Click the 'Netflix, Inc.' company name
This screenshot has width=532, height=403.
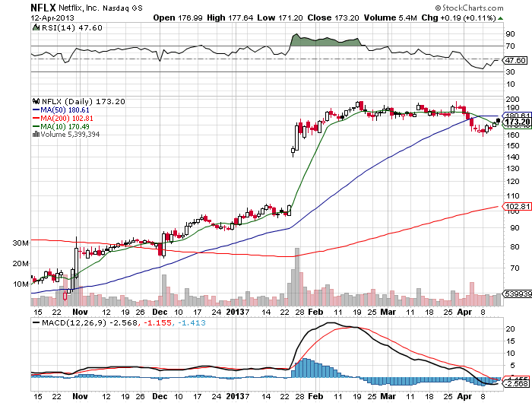[x=79, y=8]
